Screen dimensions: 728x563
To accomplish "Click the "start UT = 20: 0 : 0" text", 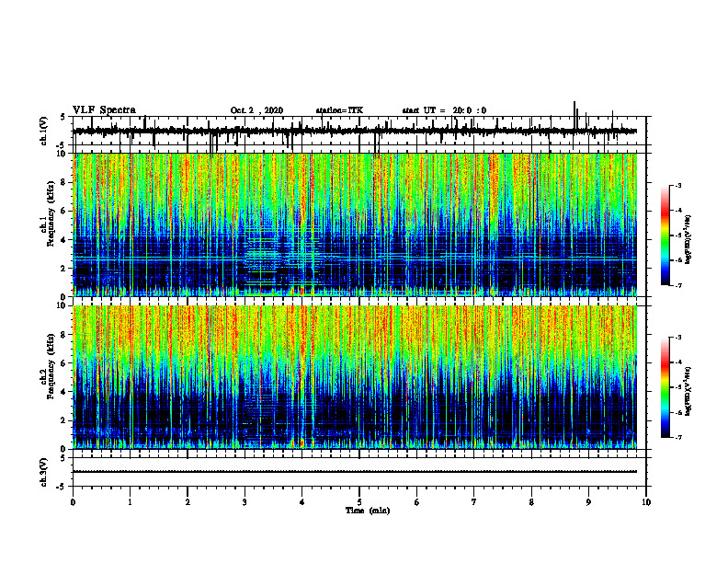I will point(444,110).
